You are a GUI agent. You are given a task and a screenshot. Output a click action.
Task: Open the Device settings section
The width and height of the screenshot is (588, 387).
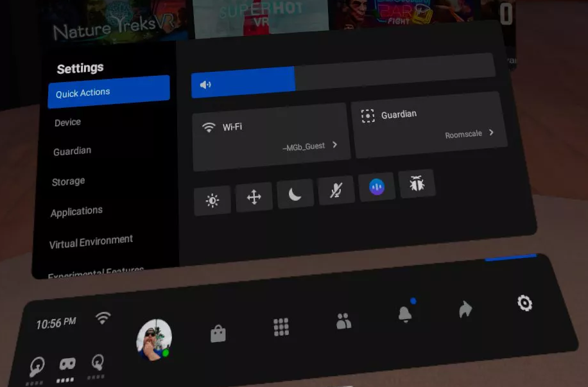point(67,122)
